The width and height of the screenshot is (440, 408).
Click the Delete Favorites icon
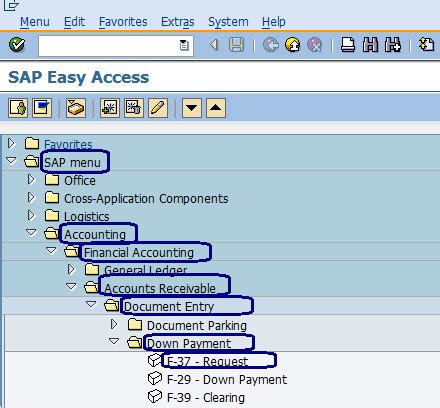(x=134, y=108)
